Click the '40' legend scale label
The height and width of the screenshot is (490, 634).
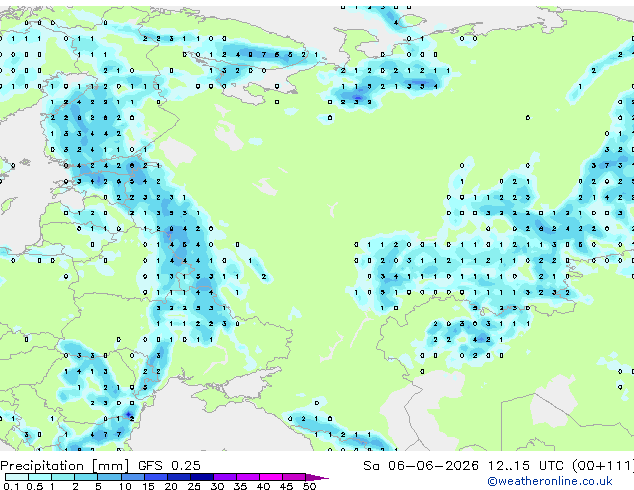pos(263,486)
